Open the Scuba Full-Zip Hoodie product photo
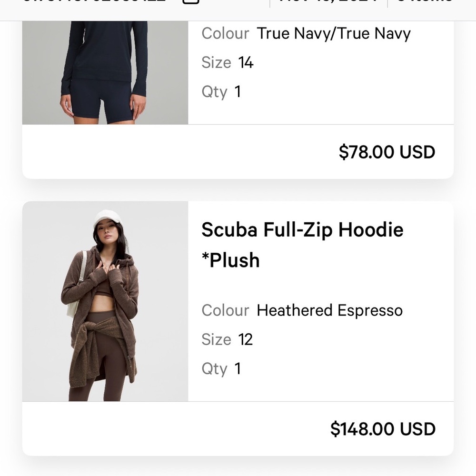This screenshot has height=476, width=476. pyautogui.click(x=105, y=301)
